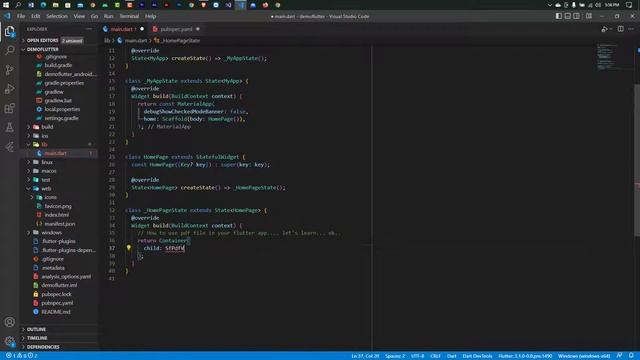Screen dimensions: 640x360
Task: Click the Windows Start button
Action: [6, 5]
